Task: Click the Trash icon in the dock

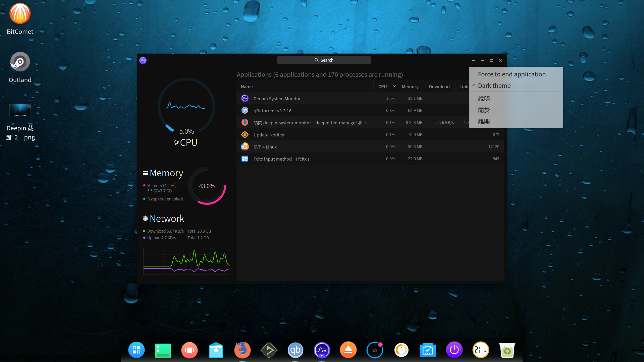Action: tap(507, 350)
